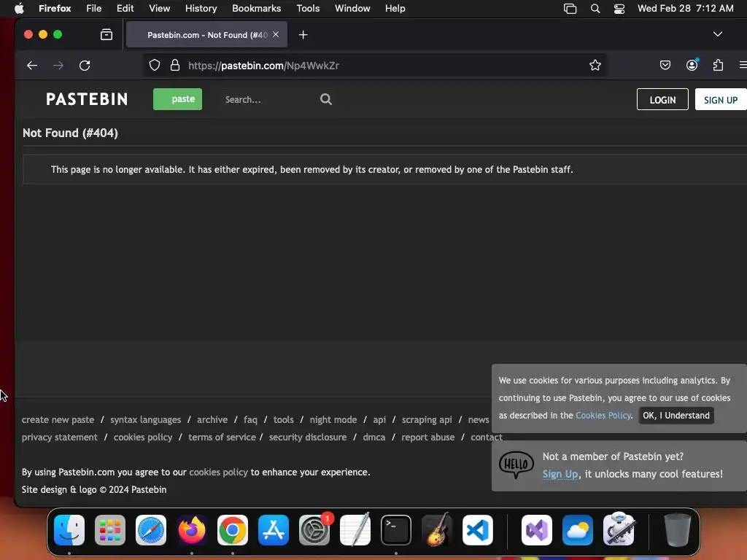Open the tools footer link
This screenshot has width=747, height=560.
284,419
